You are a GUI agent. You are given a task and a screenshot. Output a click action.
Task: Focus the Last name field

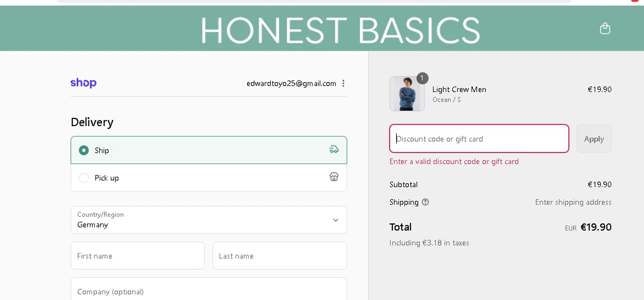pyautogui.click(x=279, y=256)
